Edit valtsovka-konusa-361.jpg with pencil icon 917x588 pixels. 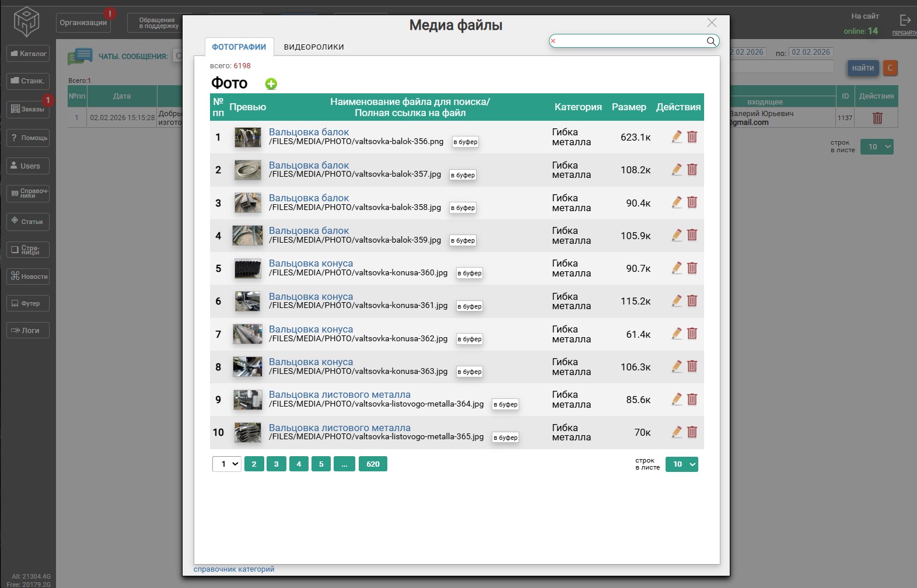point(677,301)
